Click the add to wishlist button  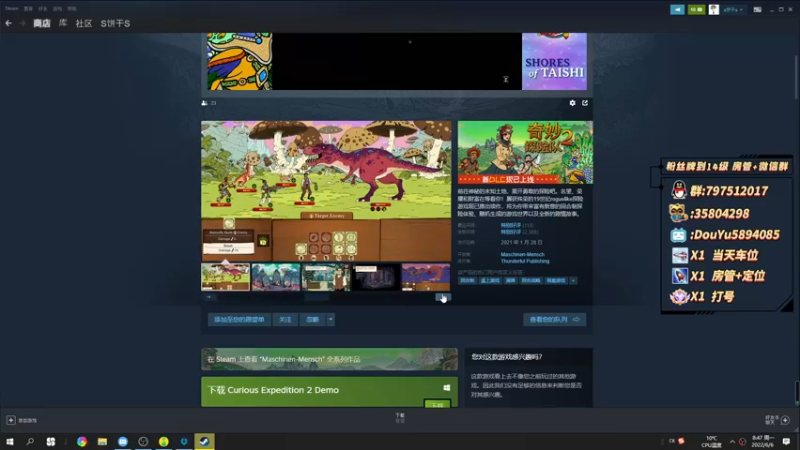(x=239, y=319)
